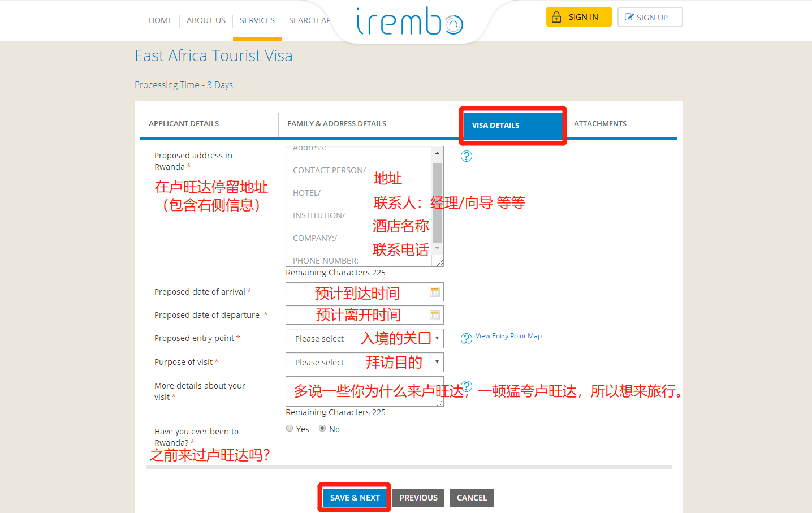
Task: Select Yes for been to Rwanda
Action: point(290,429)
